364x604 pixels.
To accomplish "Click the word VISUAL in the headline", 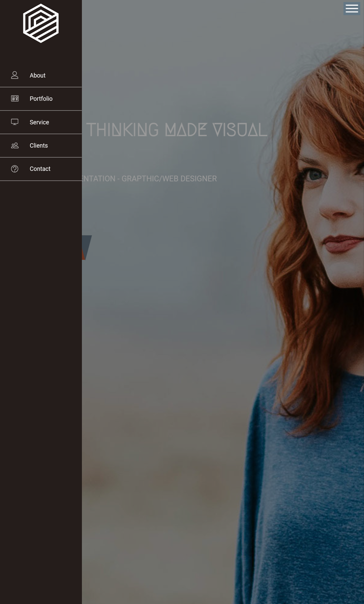I will (240, 130).
